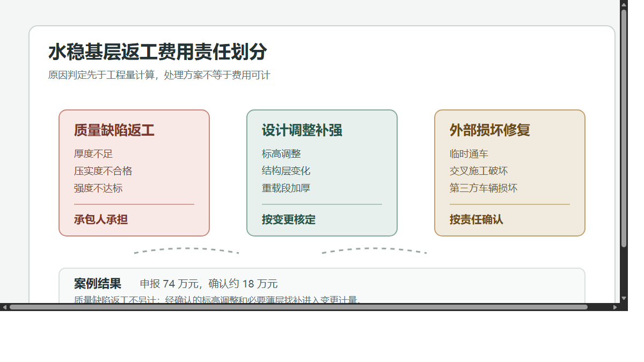The height and width of the screenshot is (362, 644).
Task: Click the 按变更核定 conclusion text
Action: pos(289,219)
